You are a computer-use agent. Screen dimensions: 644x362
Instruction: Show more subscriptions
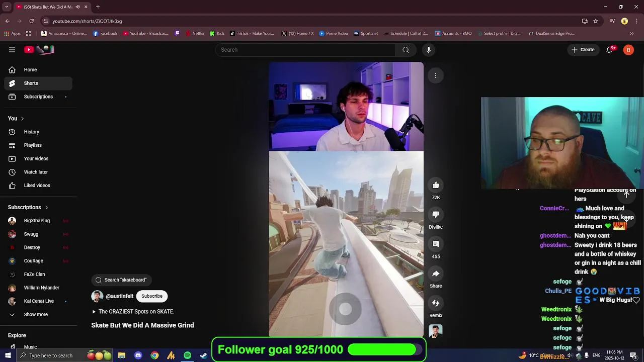pyautogui.click(x=36, y=315)
